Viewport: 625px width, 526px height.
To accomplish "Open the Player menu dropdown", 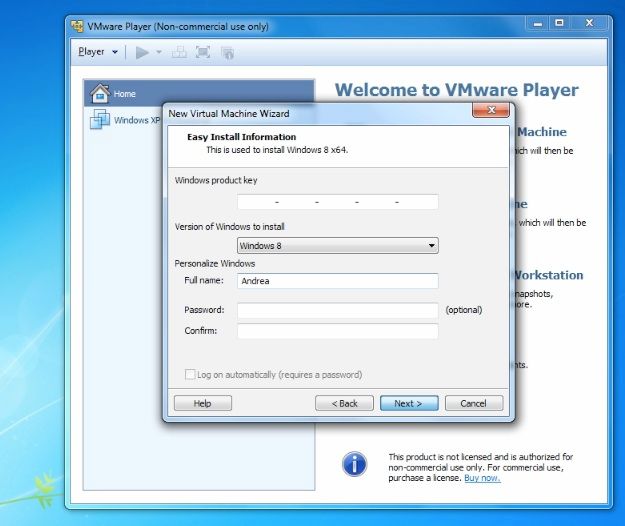I will [98, 52].
